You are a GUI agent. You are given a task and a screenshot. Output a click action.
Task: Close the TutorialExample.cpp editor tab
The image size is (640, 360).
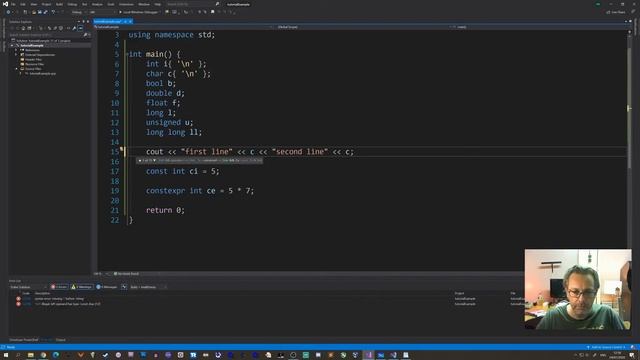(130, 21)
